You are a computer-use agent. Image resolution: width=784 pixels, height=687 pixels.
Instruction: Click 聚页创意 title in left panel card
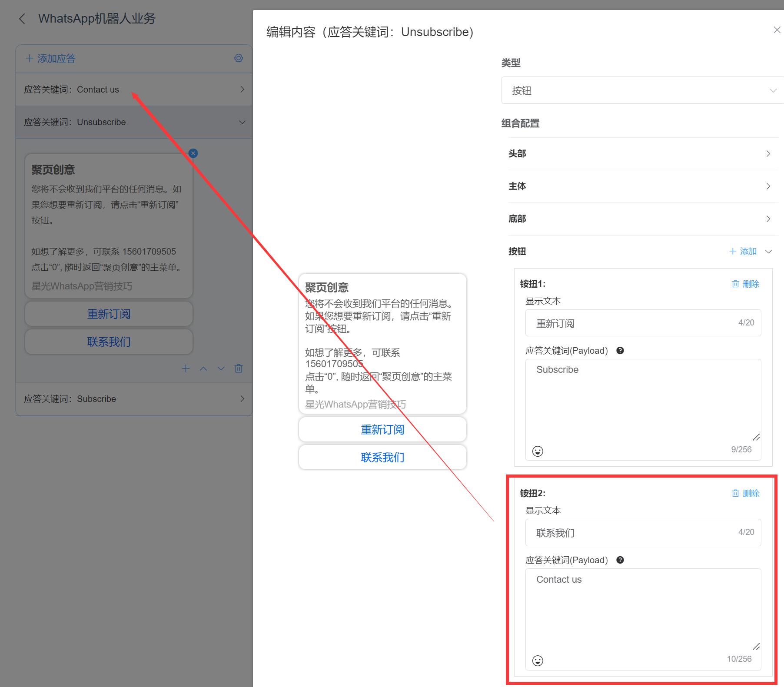point(53,169)
